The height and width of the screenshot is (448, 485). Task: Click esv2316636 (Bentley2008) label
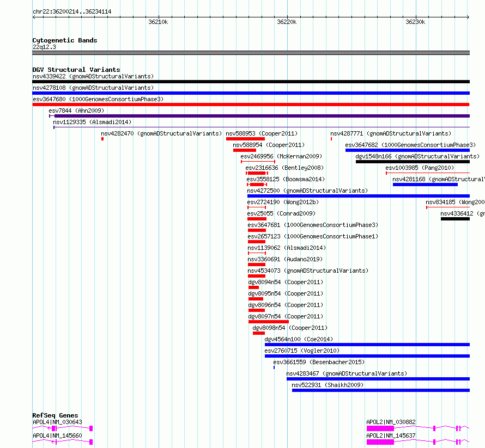(284, 168)
